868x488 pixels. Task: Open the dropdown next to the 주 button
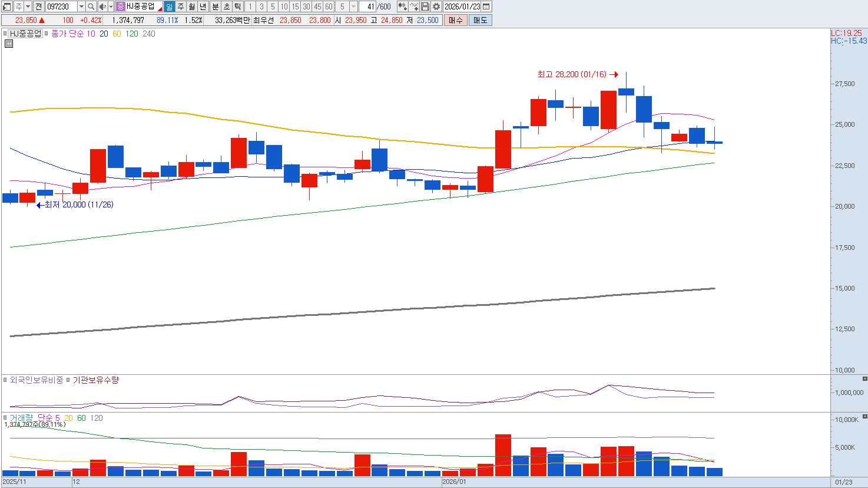click(28, 6)
